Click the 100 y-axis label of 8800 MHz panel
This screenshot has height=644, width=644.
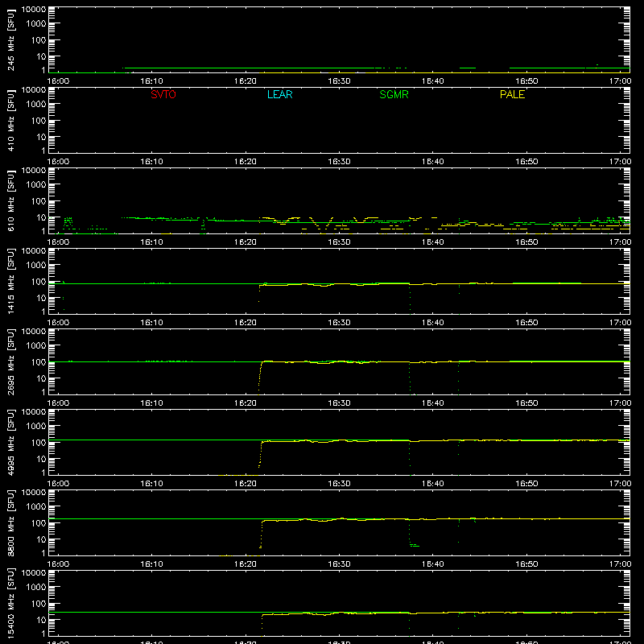pyautogui.click(x=39, y=523)
